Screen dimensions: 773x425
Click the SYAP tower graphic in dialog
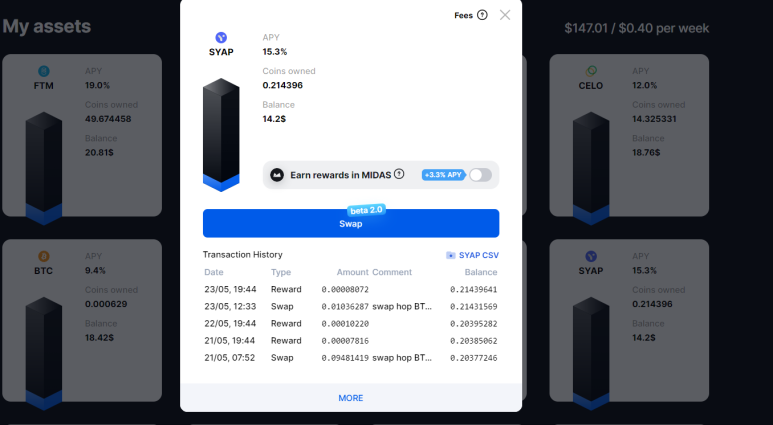click(x=221, y=135)
